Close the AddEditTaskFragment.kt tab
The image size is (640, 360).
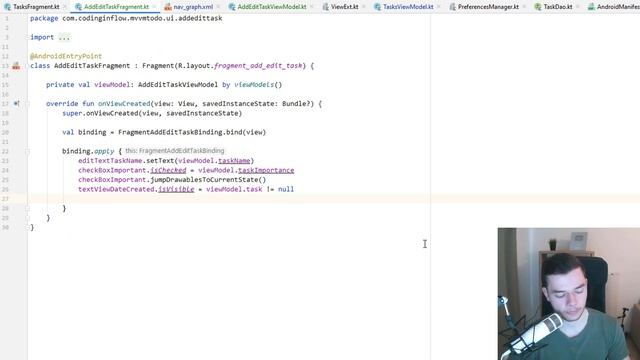click(x=154, y=7)
